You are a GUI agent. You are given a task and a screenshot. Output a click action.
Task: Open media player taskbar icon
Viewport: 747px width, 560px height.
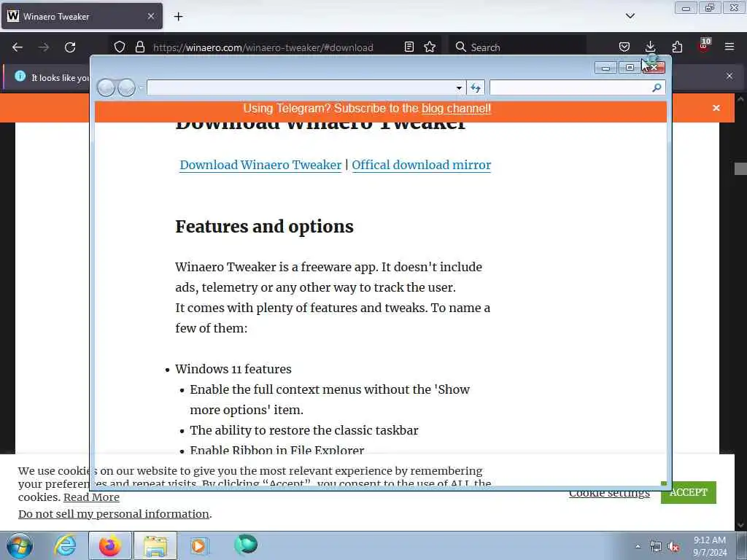[x=198, y=545]
